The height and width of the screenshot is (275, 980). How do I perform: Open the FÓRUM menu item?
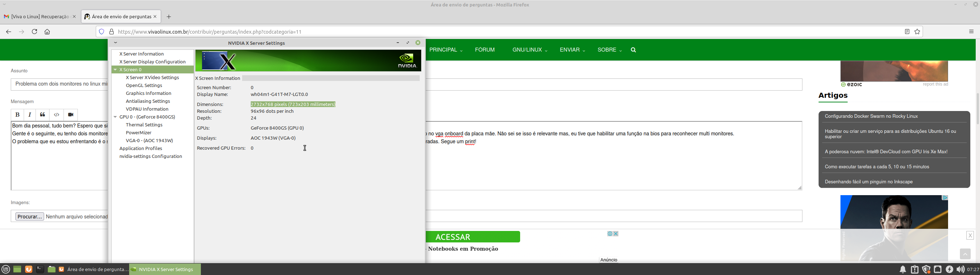click(485, 50)
